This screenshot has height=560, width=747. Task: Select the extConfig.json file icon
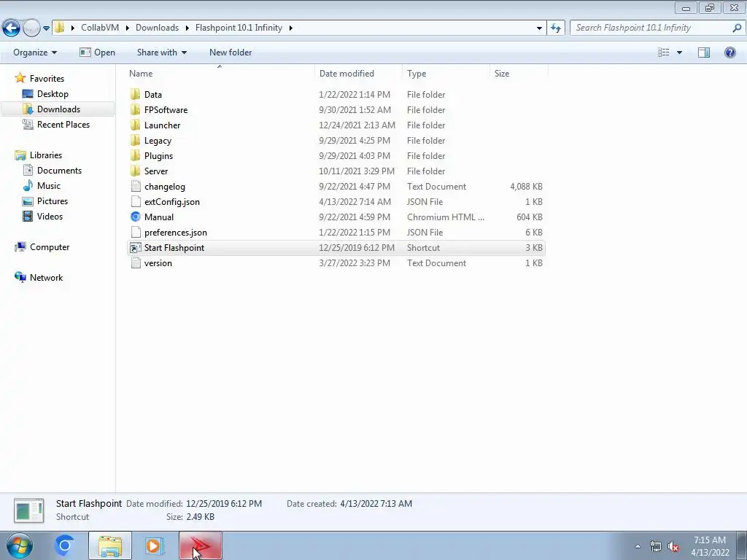click(x=135, y=201)
